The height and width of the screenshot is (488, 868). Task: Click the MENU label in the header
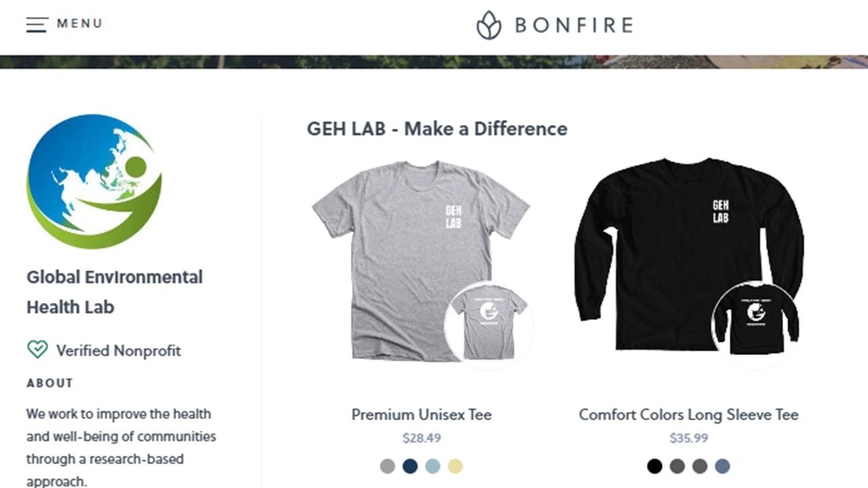(x=79, y=24)
